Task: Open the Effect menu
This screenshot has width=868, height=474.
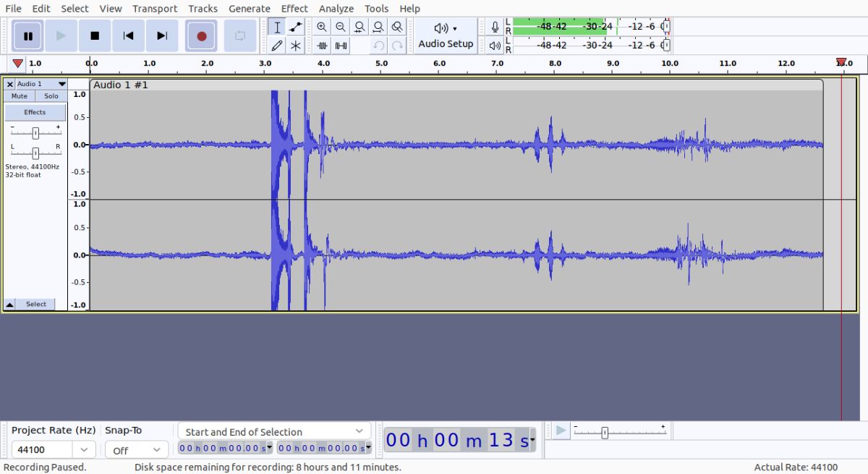Action: 294,9
